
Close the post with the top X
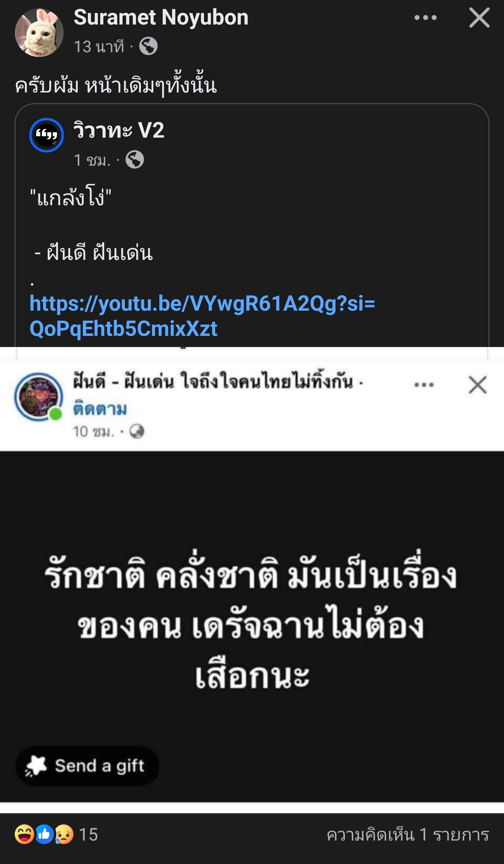tap(479, 18)
